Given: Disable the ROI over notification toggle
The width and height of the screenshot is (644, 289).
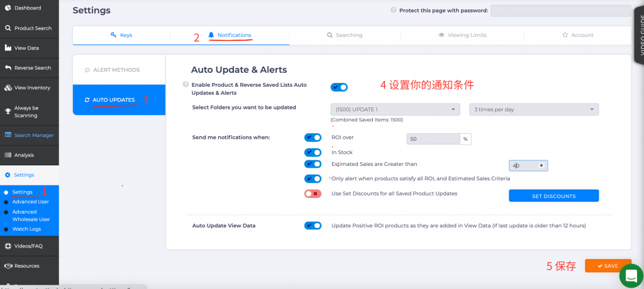Looking at the screenshot, I should 313,138.
